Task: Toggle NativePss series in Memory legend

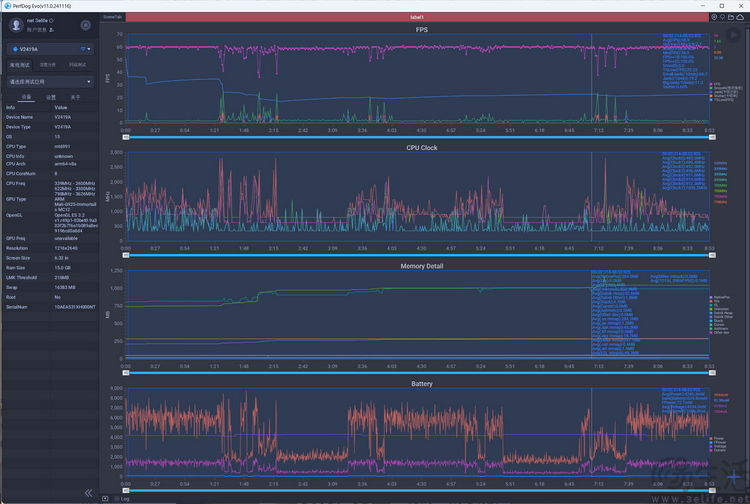Action: 719,297
